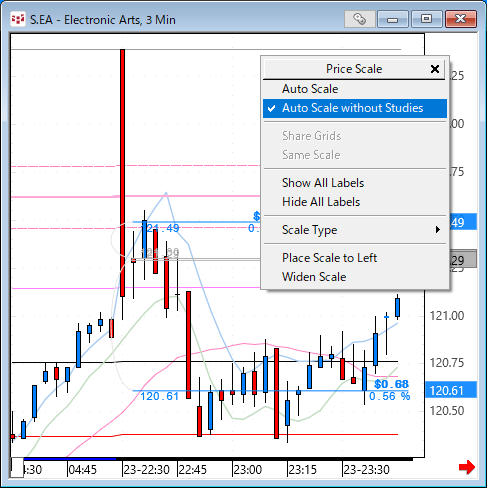The height and width of the screenshot is (488, 487).
Task: Click the chart link icon in title bar
Action: [x=360, y=19]
